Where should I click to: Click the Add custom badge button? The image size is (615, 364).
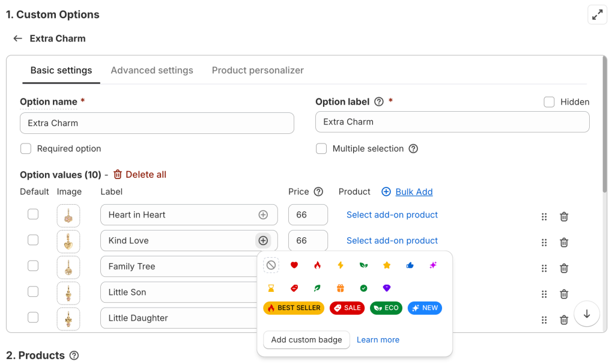[x=306, y=339]
